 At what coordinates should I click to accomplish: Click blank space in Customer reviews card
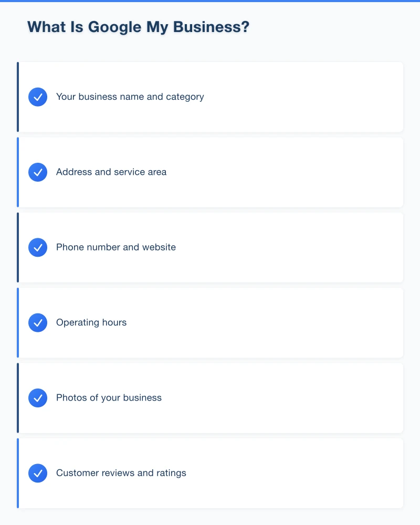304,473
